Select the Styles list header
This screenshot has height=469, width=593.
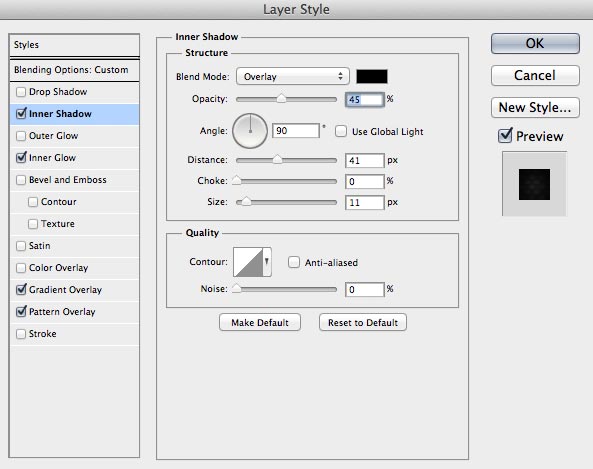point(75,45)
